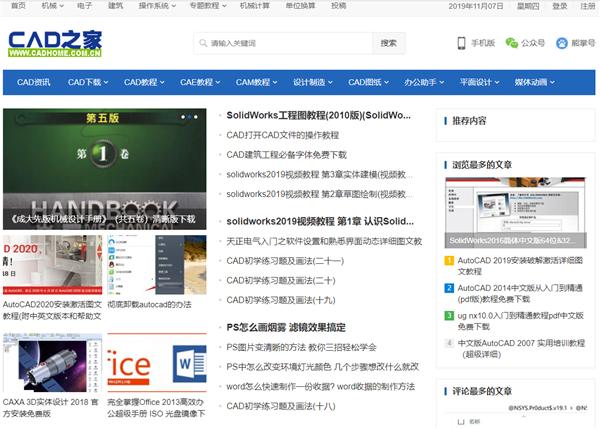The width and height of the screenshot is (600, 429).
Task: Open 机械计算 in the top menu
Action: tap(255, 6)
